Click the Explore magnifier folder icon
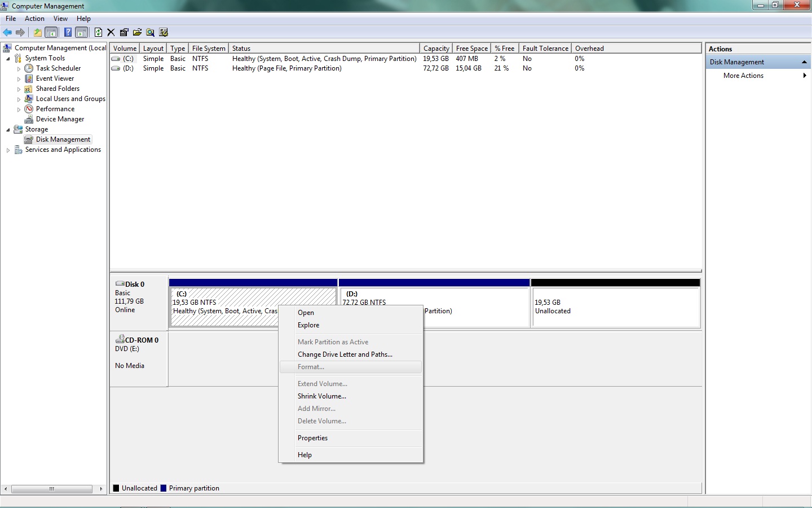Viewport: 812px width, 508px height. coord(150,32)
